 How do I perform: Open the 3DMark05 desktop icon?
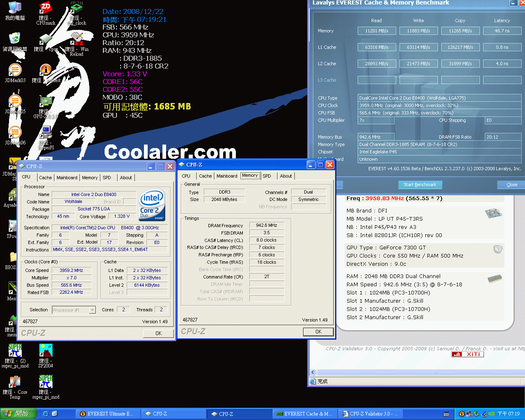15,104
